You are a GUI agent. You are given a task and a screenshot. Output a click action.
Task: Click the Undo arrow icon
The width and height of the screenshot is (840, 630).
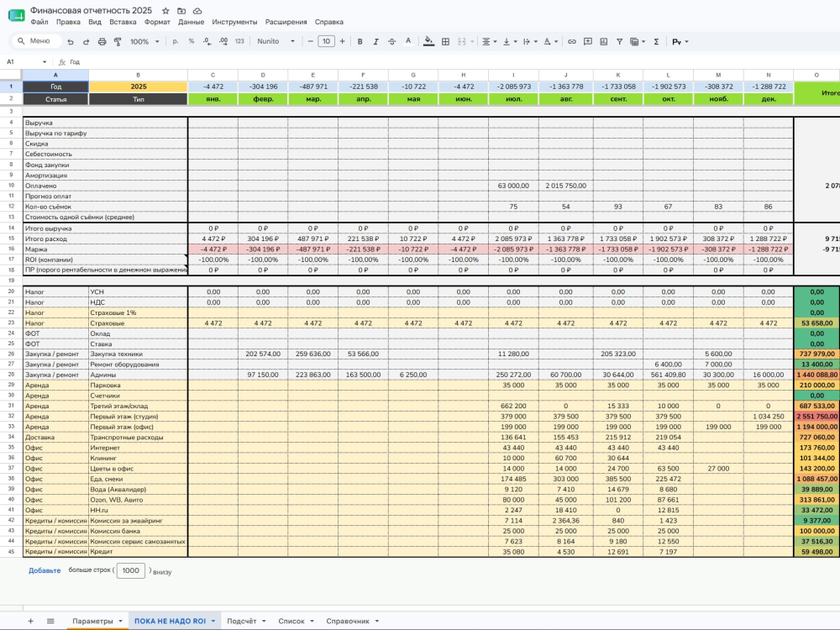(x=71, y=42)
